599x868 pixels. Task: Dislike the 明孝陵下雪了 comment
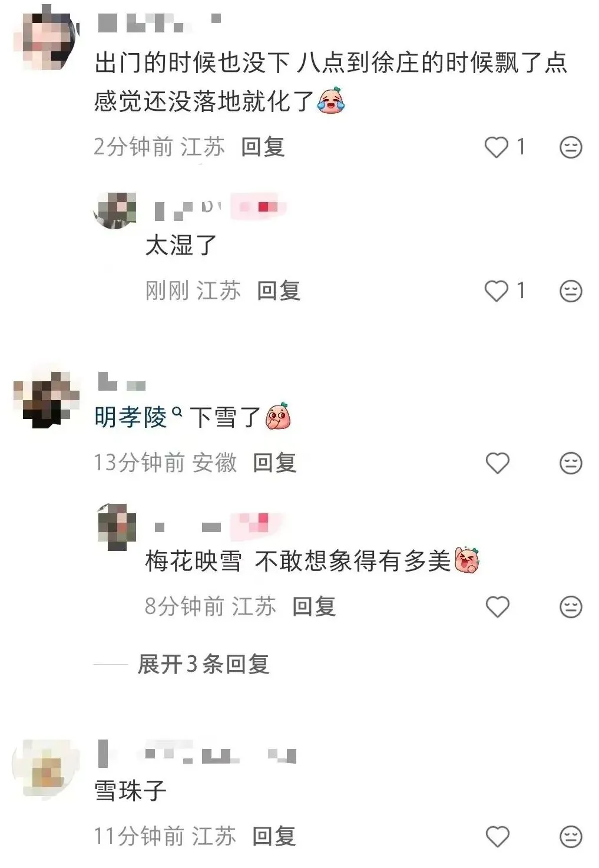click(x=570, y=463)
